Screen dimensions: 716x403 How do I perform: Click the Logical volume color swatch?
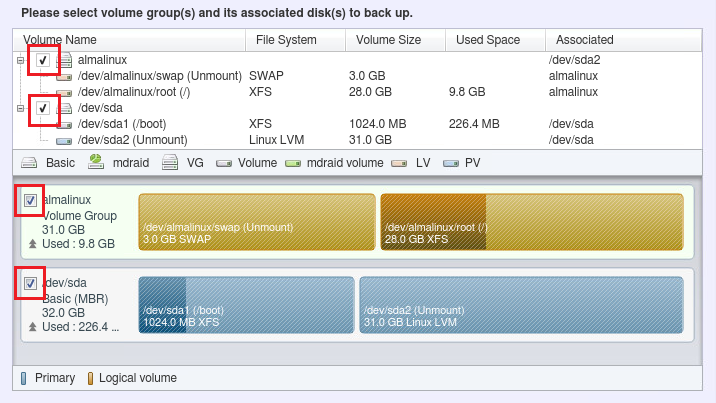click(x=89, y=378)
